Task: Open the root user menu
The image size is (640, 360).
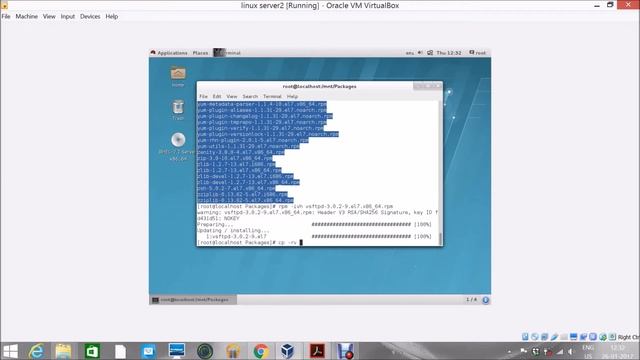Action: point(478,53)
